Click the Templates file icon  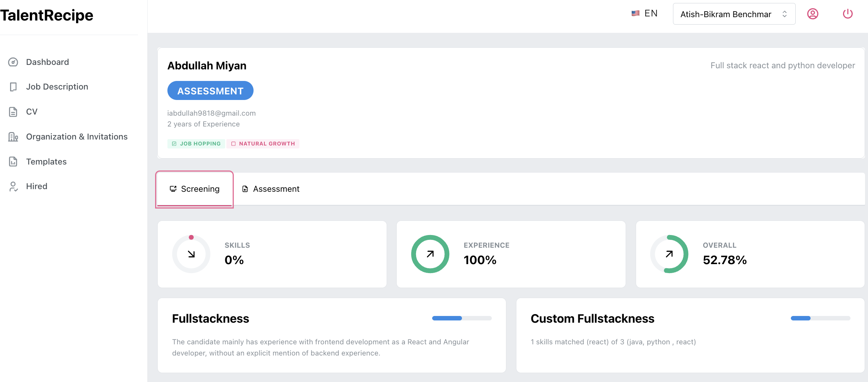(x=13, y=162)
